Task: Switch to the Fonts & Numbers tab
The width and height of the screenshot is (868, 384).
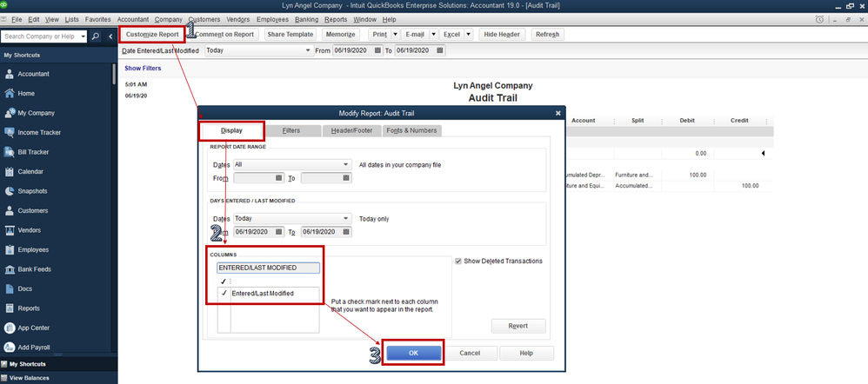Action: point(412,130)
